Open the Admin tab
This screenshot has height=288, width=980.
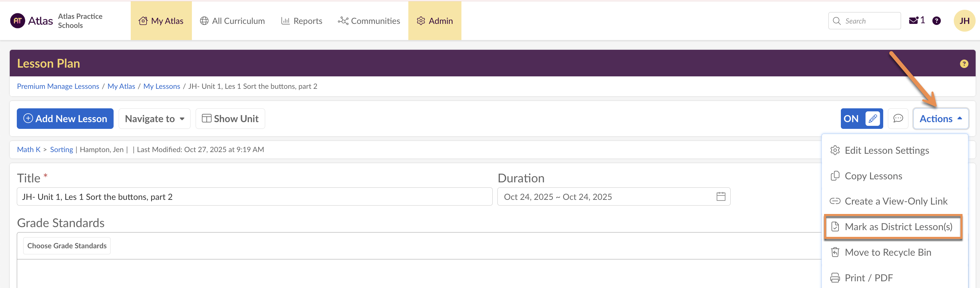pyautogui.click(x=435, y=21)
